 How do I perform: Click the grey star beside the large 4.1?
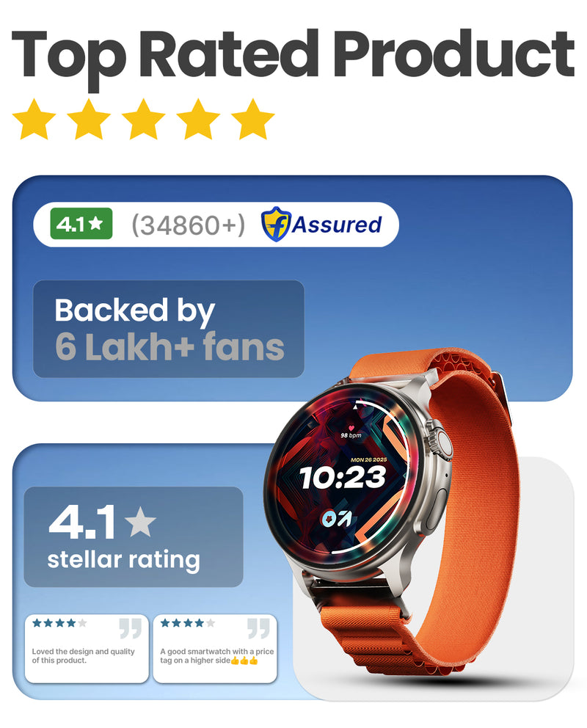[x=140, y=521]
